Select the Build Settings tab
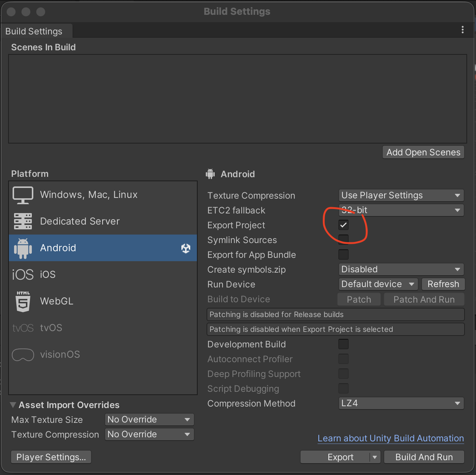This screenshot has height=475, width=476. pyautogui.click(x=36, y=31)
